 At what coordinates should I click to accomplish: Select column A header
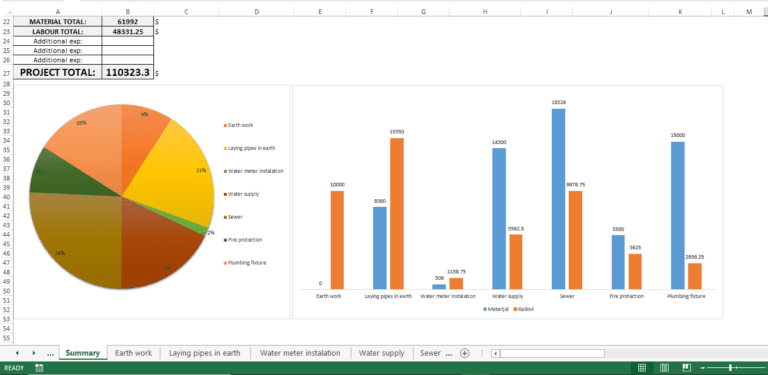(x=58, y=12)
